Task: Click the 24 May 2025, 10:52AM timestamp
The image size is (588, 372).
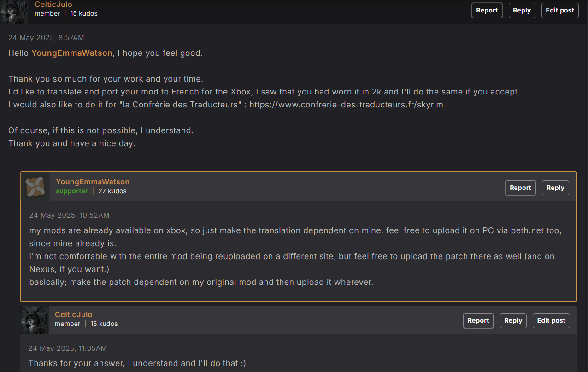Action: 70,215
